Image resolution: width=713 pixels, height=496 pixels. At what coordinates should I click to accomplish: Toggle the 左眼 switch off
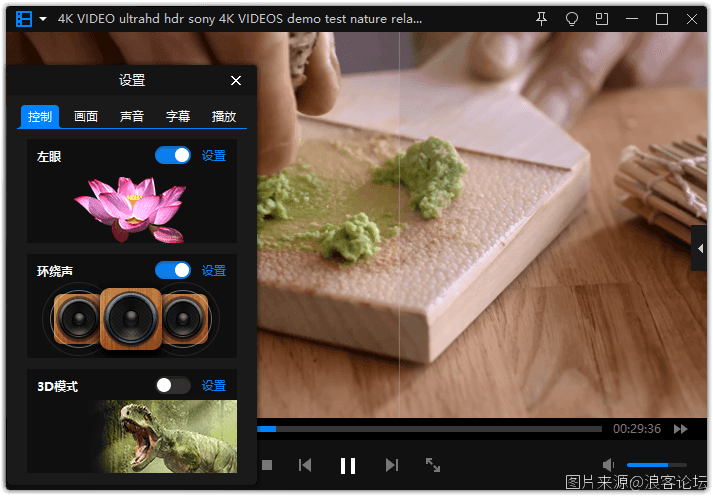click(173, 155)
